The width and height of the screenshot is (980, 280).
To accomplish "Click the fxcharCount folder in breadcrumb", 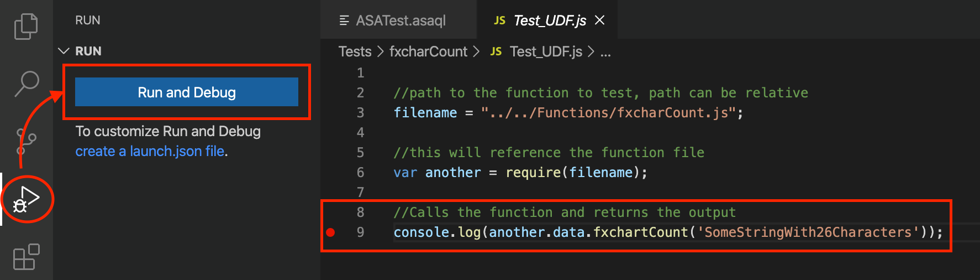I will (x=428, y=51).
